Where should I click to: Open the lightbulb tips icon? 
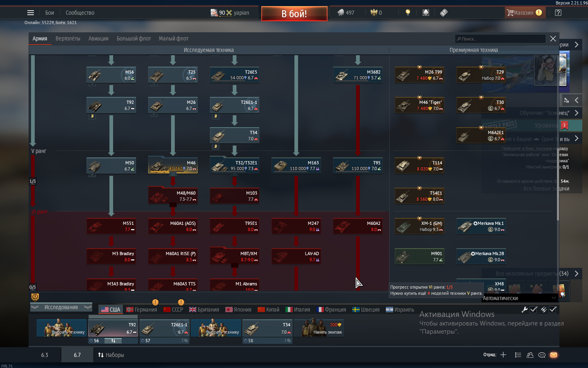click(x=408, y=13)
